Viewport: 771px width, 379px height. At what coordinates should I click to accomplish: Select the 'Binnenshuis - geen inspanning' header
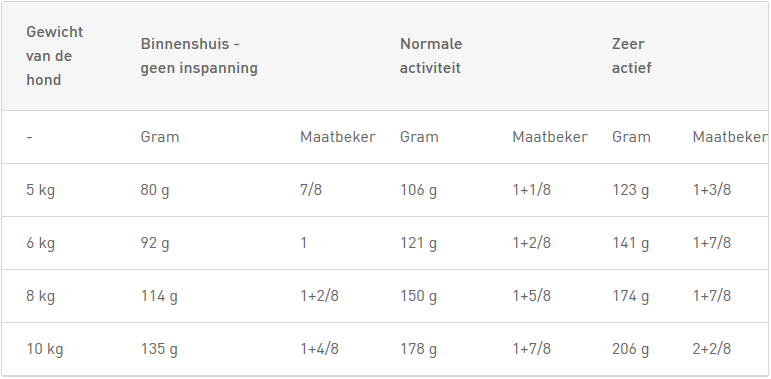point(199,56)
